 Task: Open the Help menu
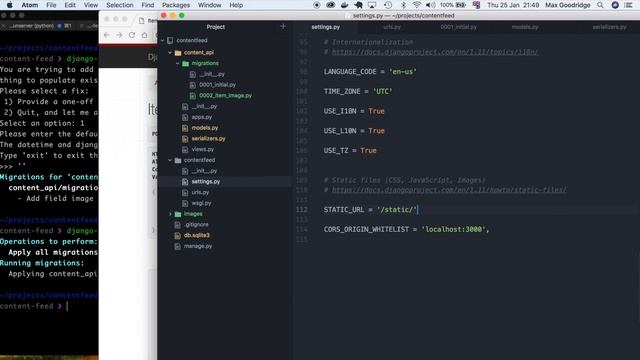tap(236, 5)
